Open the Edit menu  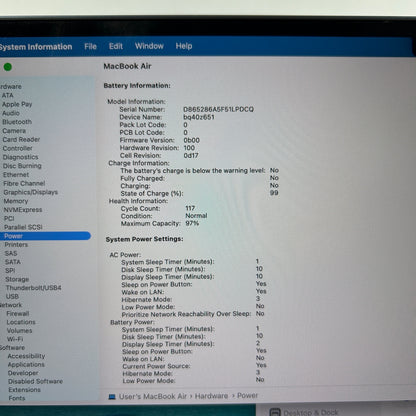pyautogui.click(x=116, y=46)
